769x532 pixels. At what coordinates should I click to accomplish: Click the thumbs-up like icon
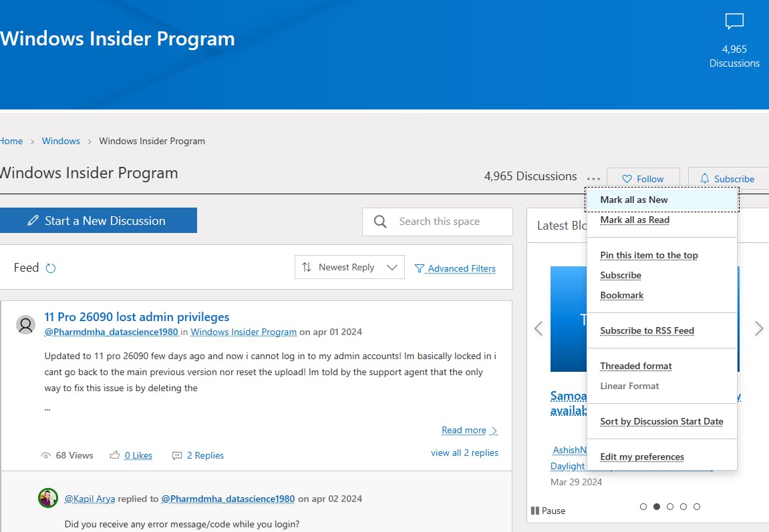point(115,455)
